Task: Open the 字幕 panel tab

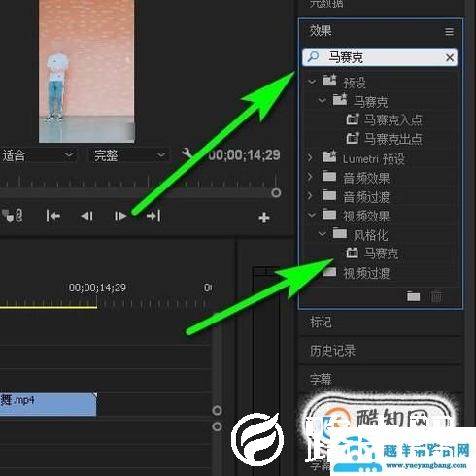Action: (321, 379)
